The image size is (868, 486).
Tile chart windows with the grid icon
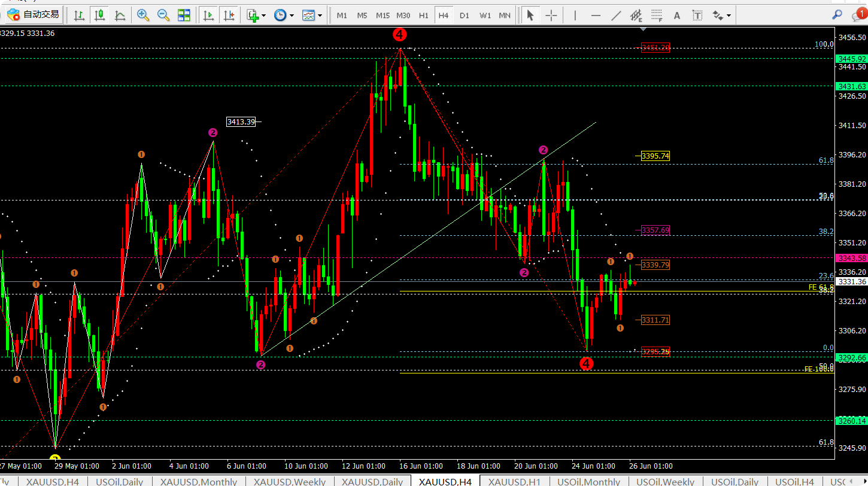tap(184, 16)
